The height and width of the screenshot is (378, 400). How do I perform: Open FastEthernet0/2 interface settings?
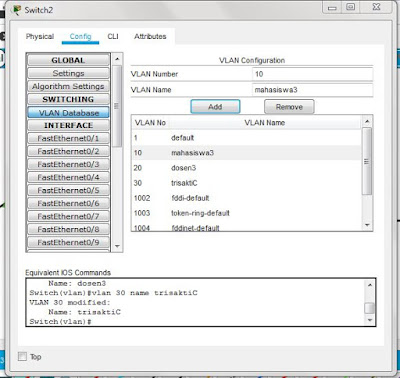[68, 151]
